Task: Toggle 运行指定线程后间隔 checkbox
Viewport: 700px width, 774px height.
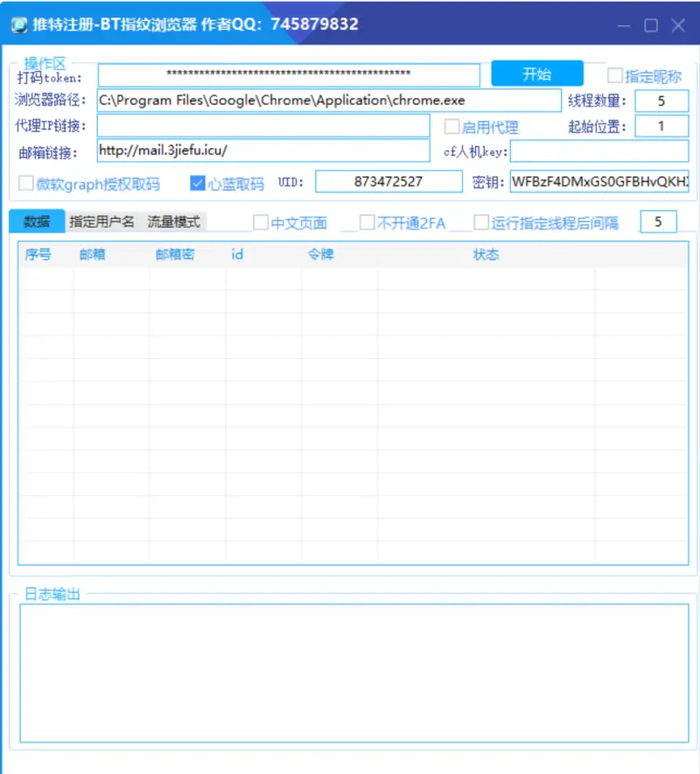Action: tap(481, 222)
